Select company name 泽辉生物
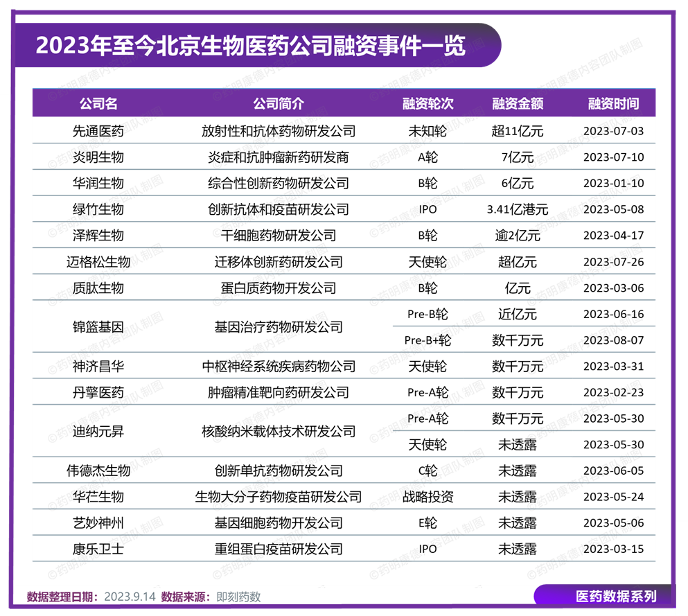This screenshot has width=688, height=616. [x=98, y=236]
